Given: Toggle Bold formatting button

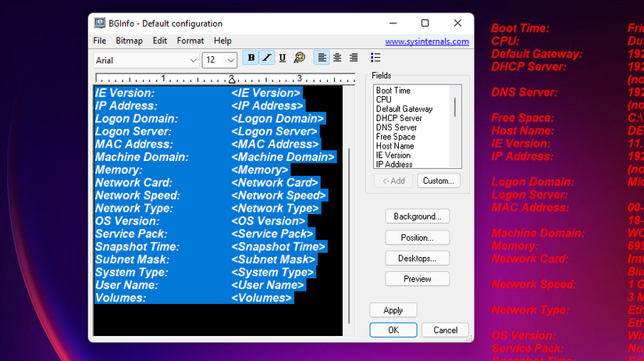Looking at the screenshot, I should coord(251,58).
